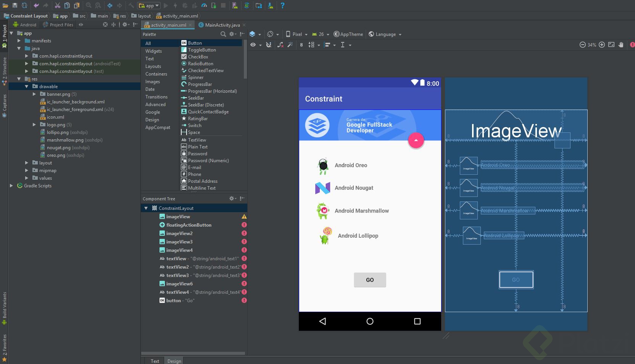Switch to the MainActivity.java tab
The width and height of the screenshot is (635, 364).
pos(222,25)
